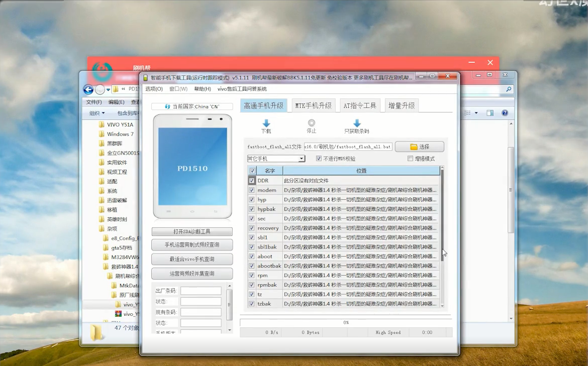This screenshot has width=588, height=366.
Task: Open the 其它手机 dropdown
Action: tap(276, 159)
